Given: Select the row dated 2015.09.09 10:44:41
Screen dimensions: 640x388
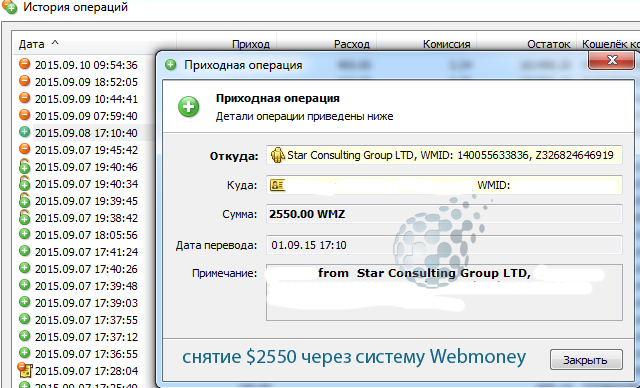Looking at the screenshot, I should [86, 99].
